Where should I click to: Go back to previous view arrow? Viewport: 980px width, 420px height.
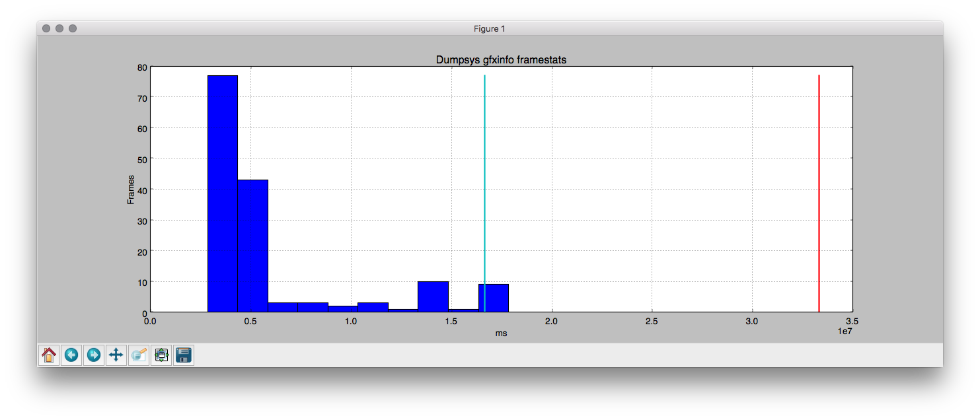click(71, 355)
